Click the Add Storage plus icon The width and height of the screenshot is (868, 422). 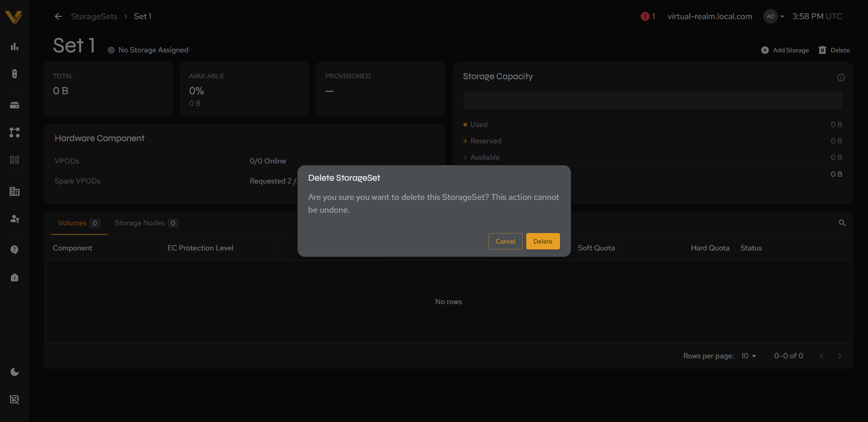click(765, 50)
